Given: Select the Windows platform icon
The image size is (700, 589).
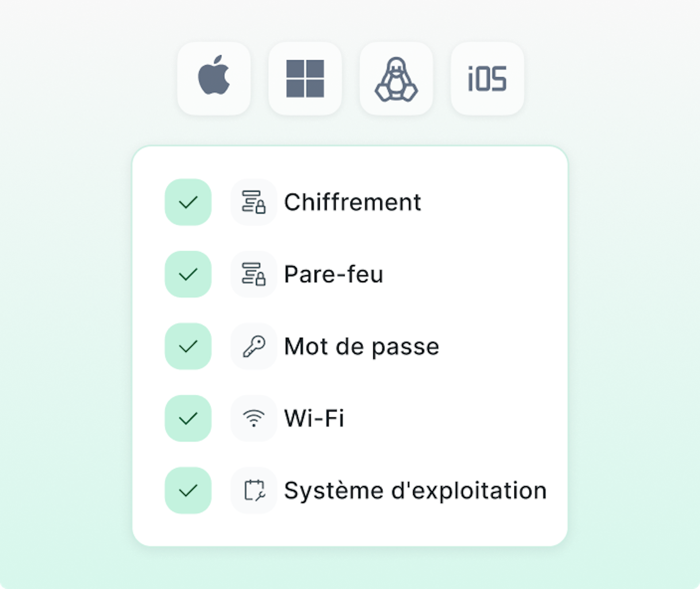Looking at the screenshot, I should [x=305, y=78].
